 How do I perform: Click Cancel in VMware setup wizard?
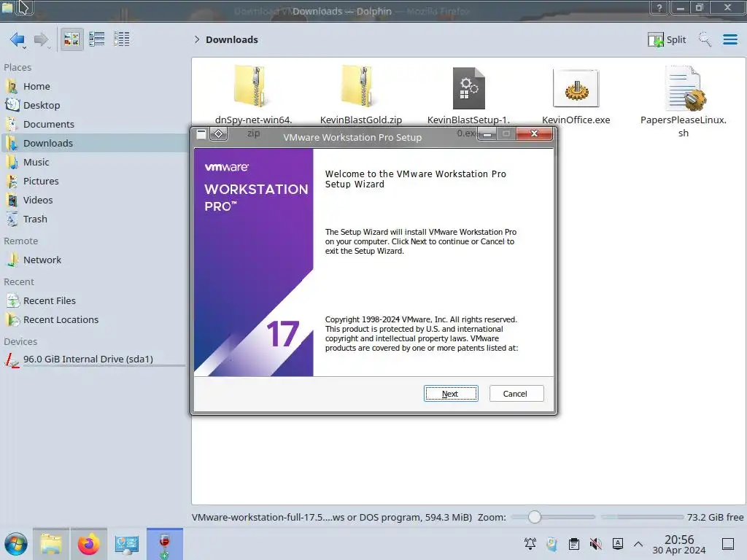tap(516, 394)
